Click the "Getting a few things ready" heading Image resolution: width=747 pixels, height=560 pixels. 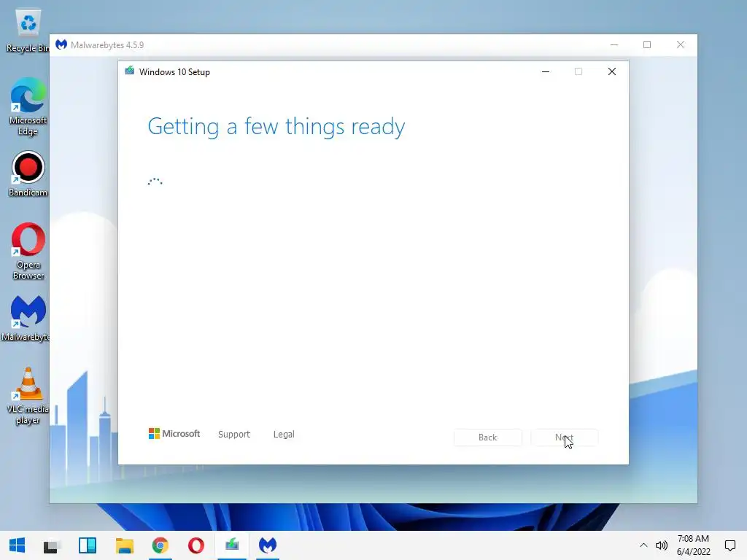click(276, 127)
